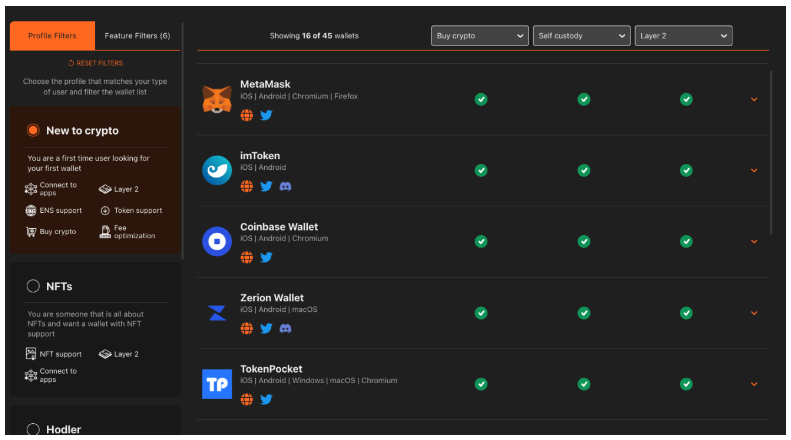
Task: Click the wallet list vertical scrollbar
Action: point(771,152)
